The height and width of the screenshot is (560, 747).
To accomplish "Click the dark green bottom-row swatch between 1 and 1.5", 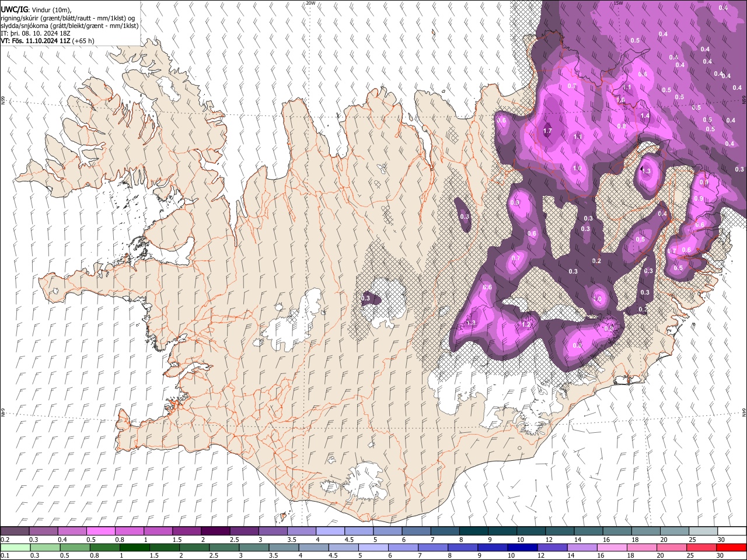I will pos(135,547).
